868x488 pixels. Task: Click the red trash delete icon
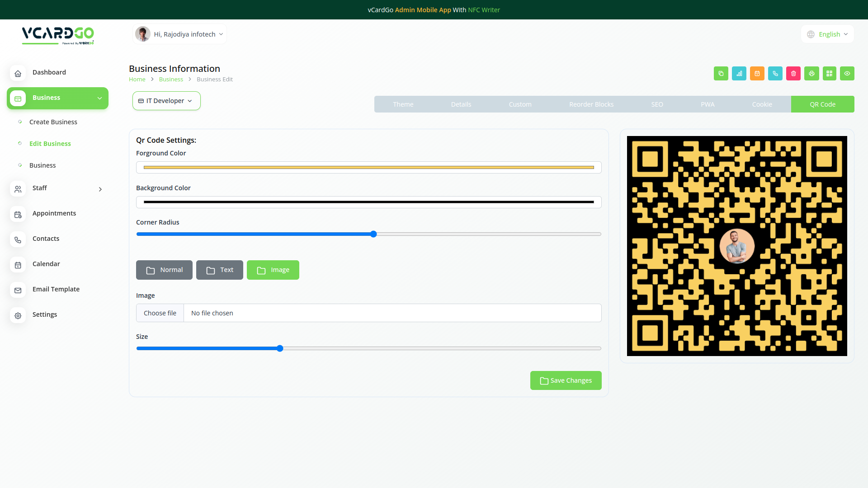(x=793, y=74)
